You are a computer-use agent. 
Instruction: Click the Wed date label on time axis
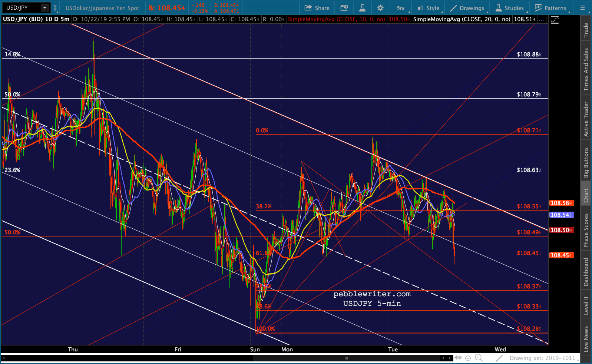pyautogui.click(x=500, y=349)
